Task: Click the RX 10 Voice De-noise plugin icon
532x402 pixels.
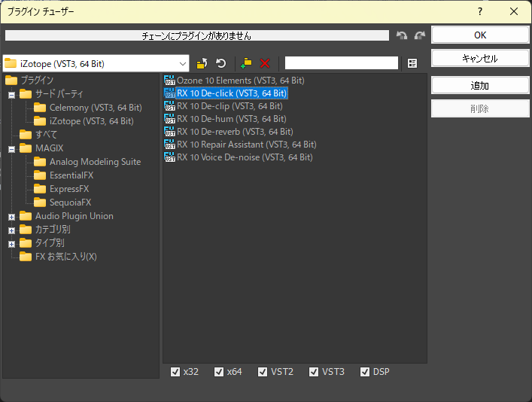Action: [169, 157]
